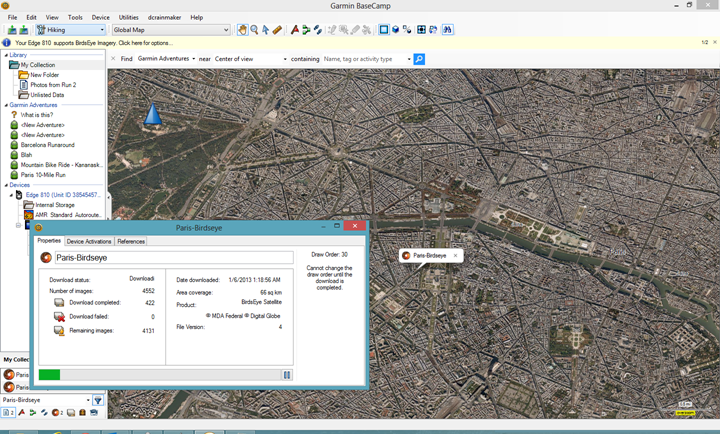Click the blue triangle marker on map
Image resolution: width=720 pixels, height=434 pixels.
coord(152,113)
